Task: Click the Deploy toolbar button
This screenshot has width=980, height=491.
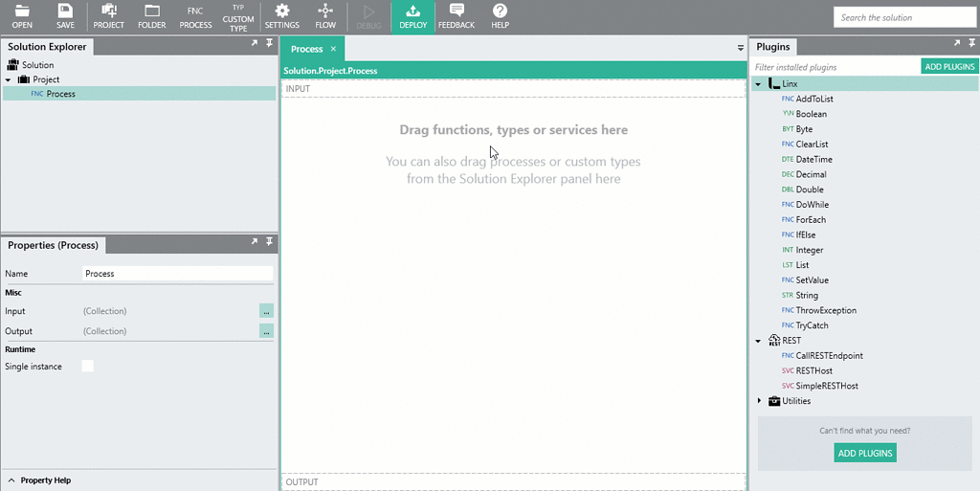Action: click(413, 17)
